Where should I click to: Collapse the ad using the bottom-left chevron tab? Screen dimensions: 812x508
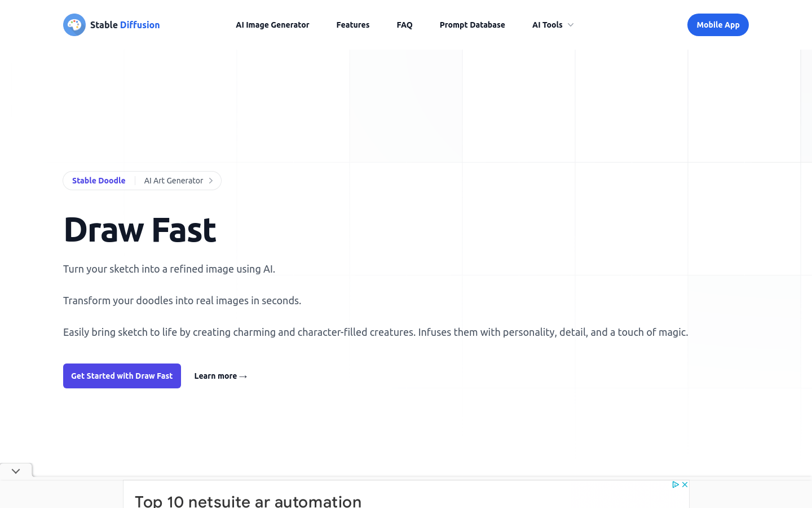[16, 470]
